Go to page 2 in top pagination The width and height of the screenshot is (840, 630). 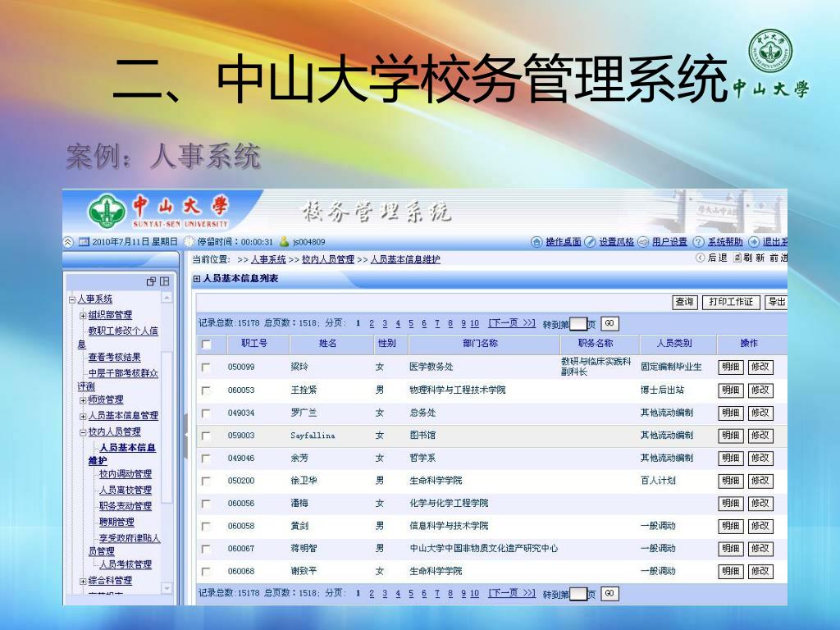click(x=372, y=323)
